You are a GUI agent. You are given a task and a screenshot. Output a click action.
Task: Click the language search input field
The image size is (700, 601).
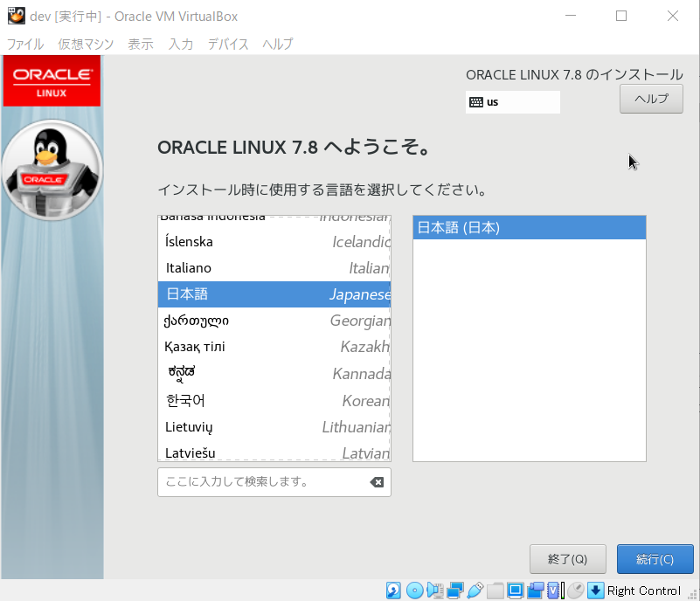(x=274, y=482)
